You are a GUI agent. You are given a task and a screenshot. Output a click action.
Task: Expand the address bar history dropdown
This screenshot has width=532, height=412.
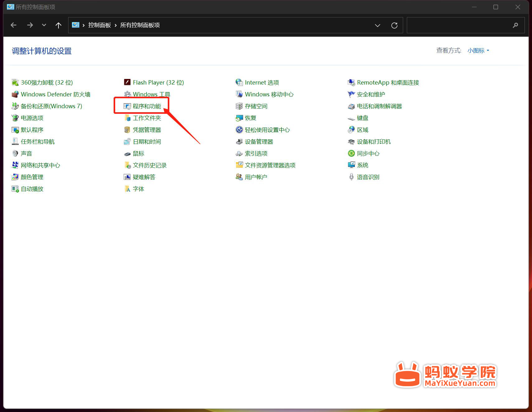(x=377, y=25)
